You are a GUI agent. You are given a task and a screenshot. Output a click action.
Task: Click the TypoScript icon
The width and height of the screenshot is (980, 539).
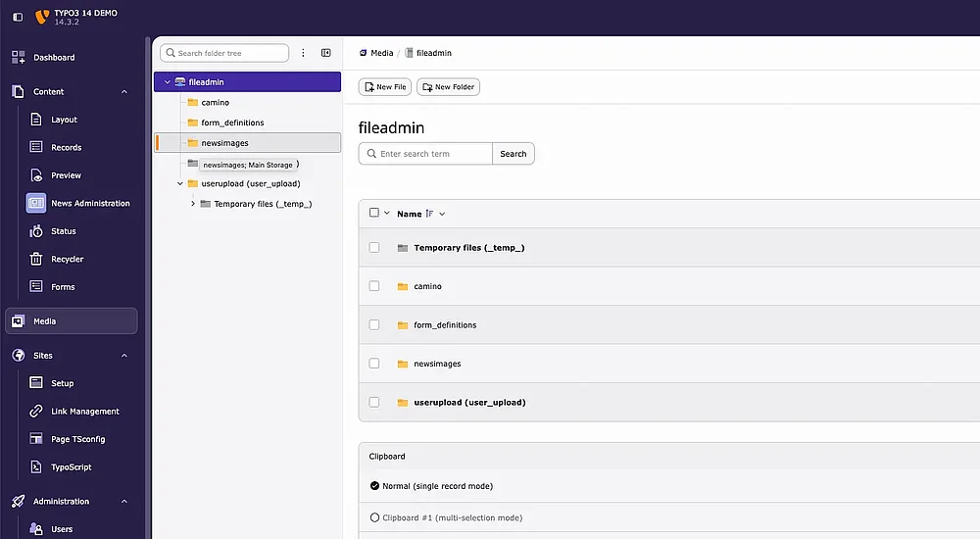36,467
